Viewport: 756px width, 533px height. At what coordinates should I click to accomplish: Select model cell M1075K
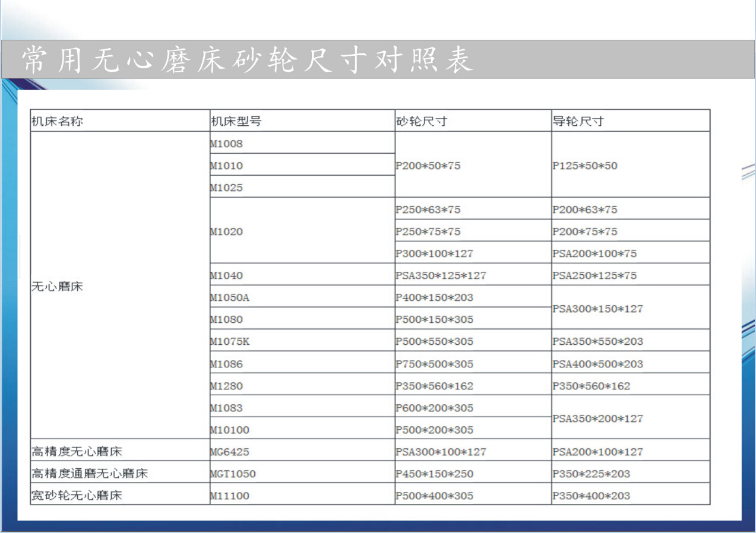(302, 340)
